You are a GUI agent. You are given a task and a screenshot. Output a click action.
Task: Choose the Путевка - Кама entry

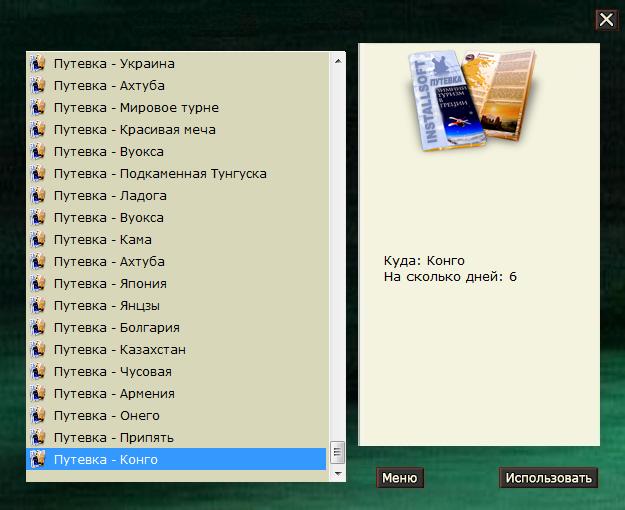[102, 240]
